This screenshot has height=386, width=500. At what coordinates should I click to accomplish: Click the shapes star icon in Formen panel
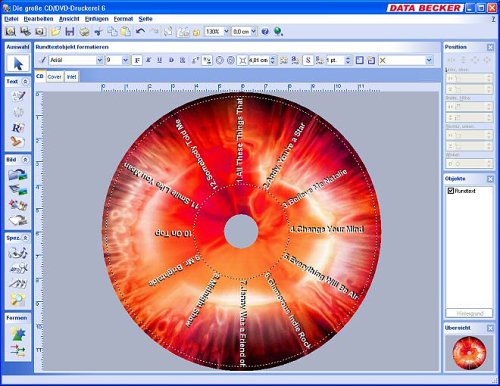pyautogui.click(x=18, y=334)
